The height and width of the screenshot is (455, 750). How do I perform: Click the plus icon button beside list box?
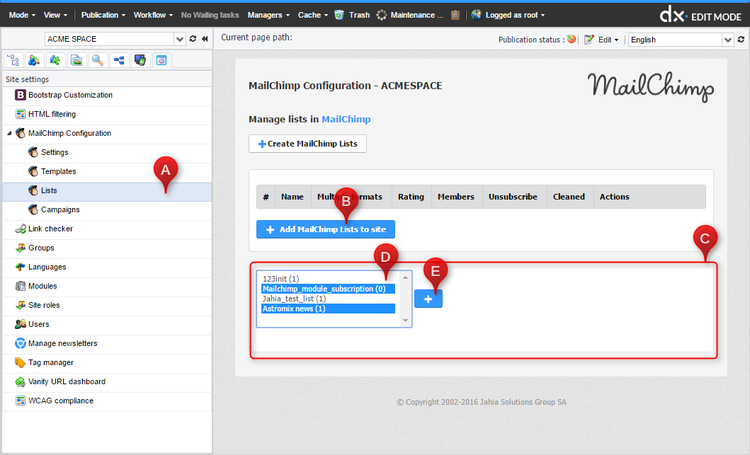tap(428, 299)
